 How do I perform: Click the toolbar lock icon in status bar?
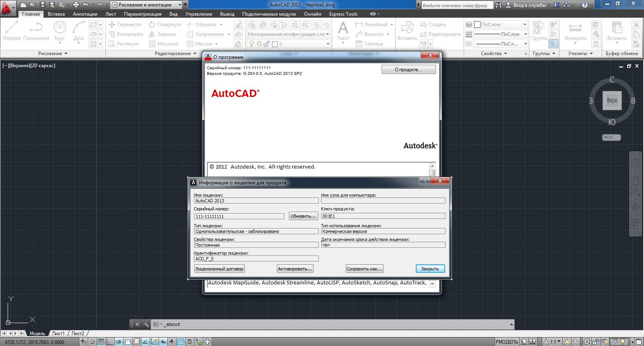pyautogui.click(x=596, y=342)
